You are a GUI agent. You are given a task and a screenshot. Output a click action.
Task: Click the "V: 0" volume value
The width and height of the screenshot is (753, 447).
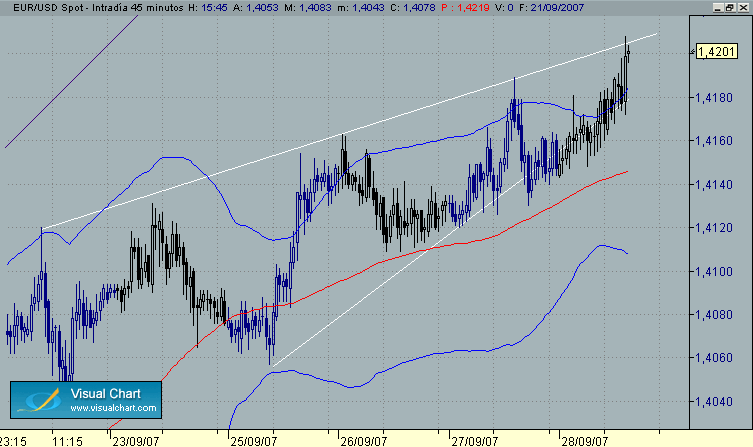503,8
